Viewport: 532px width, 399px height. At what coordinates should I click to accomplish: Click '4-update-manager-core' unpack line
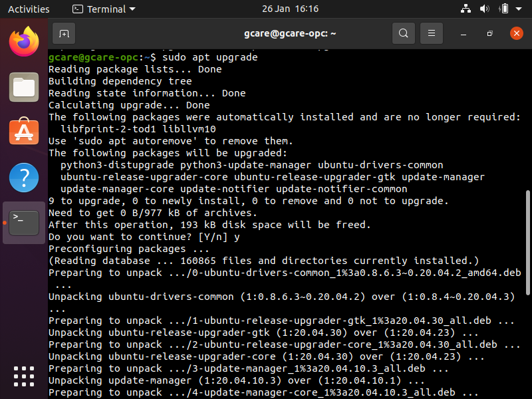263,392
